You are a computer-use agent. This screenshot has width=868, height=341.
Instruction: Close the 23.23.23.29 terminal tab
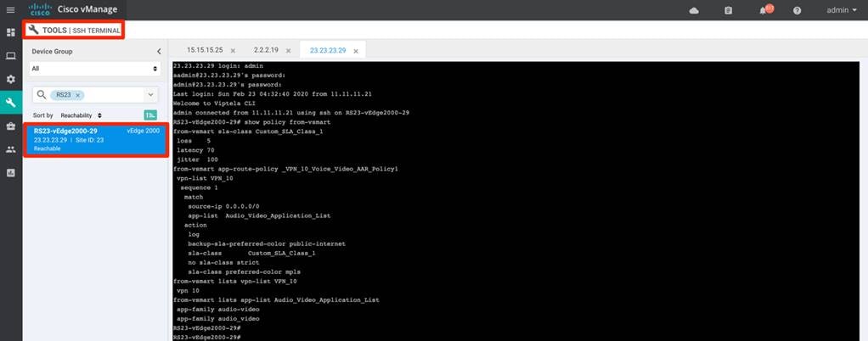point(357,51)
